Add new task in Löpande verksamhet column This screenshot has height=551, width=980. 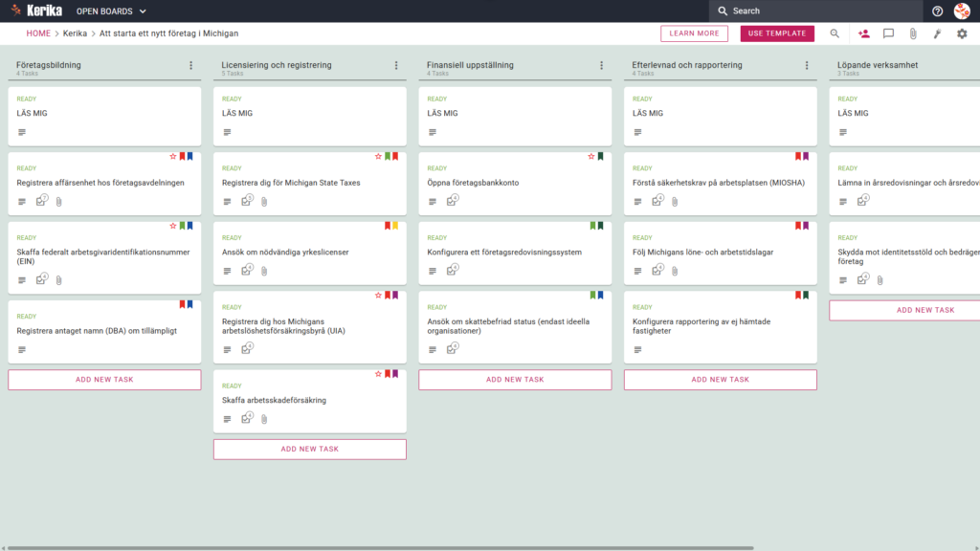pos(905,311)
